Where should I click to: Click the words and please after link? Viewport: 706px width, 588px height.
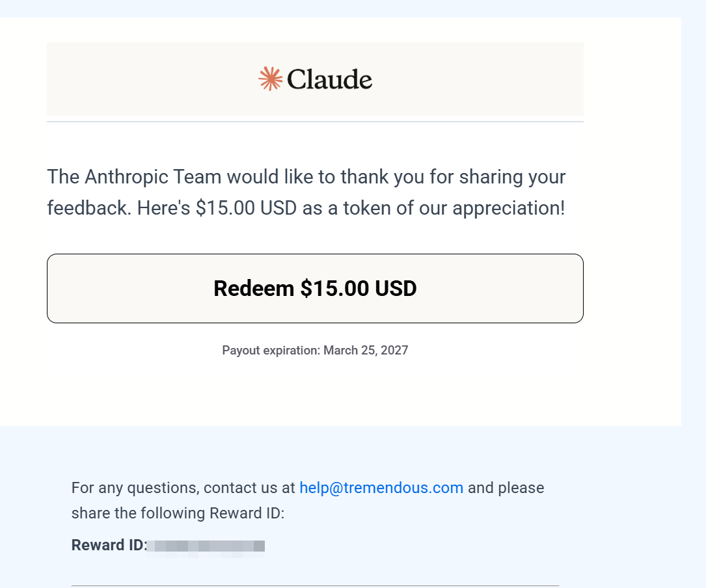[x=506, y=488]
